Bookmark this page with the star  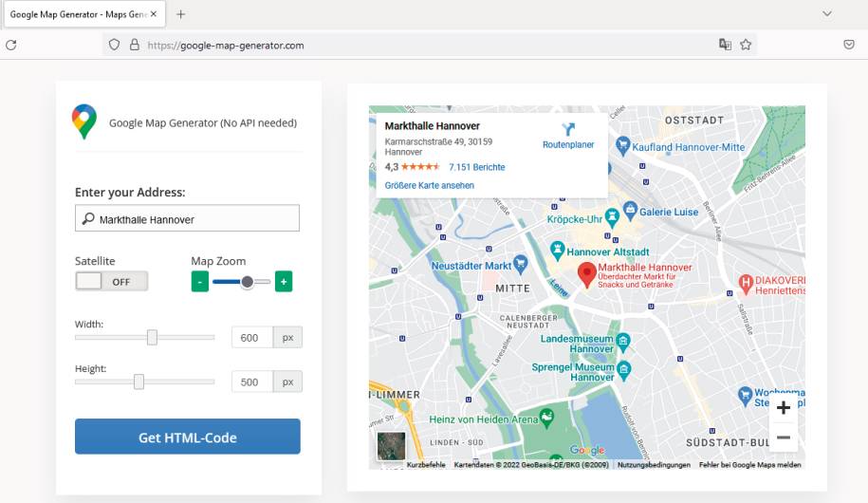(x=746, y=45)
